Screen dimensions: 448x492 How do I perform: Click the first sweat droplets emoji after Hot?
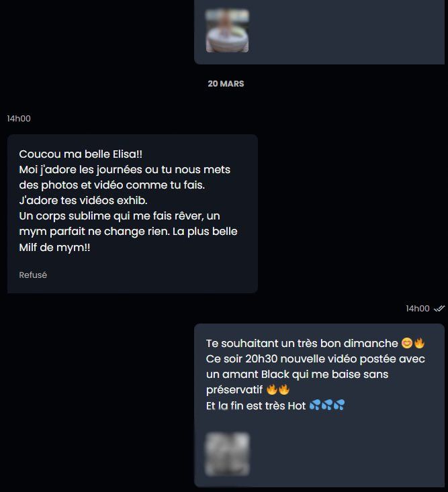(x=315, y=405)
